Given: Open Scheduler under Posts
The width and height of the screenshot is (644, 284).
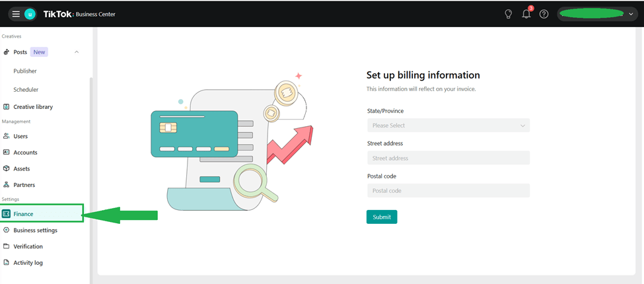Looking at the screenshot, I should pyautogui.click(x=26, y=90).
